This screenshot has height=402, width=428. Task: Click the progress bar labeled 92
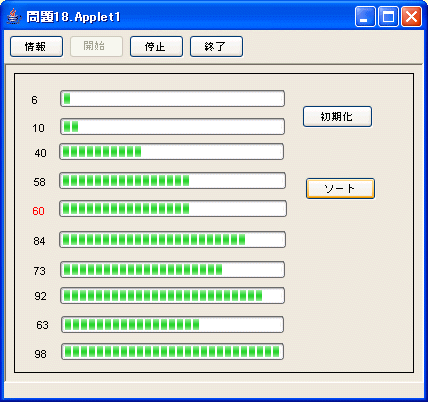tap(172, 296)
